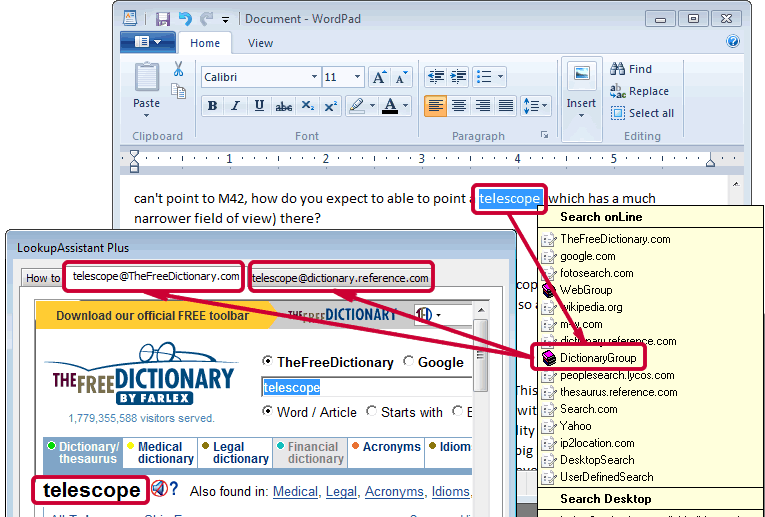Click the Paste clipboard icon
Screen dimensions: 765x517
(146, 77)
